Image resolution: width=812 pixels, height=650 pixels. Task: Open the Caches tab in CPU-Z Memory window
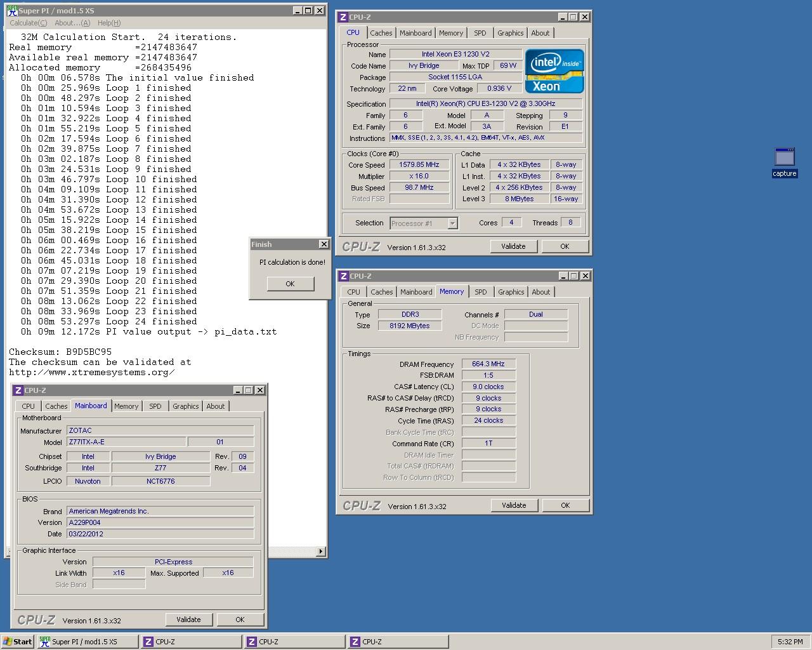[x=381, y=292]
